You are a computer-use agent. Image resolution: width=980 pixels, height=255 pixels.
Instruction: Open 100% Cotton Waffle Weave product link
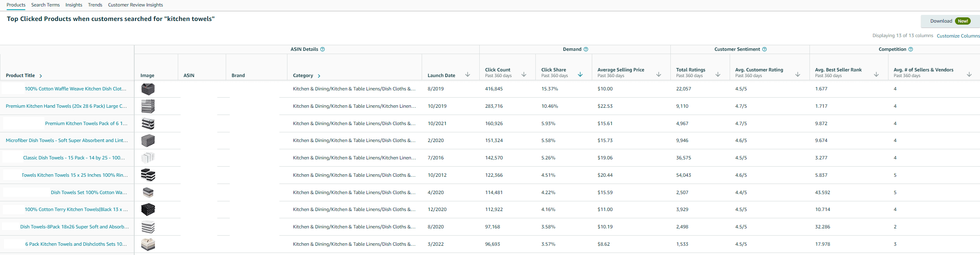(75, 89)
